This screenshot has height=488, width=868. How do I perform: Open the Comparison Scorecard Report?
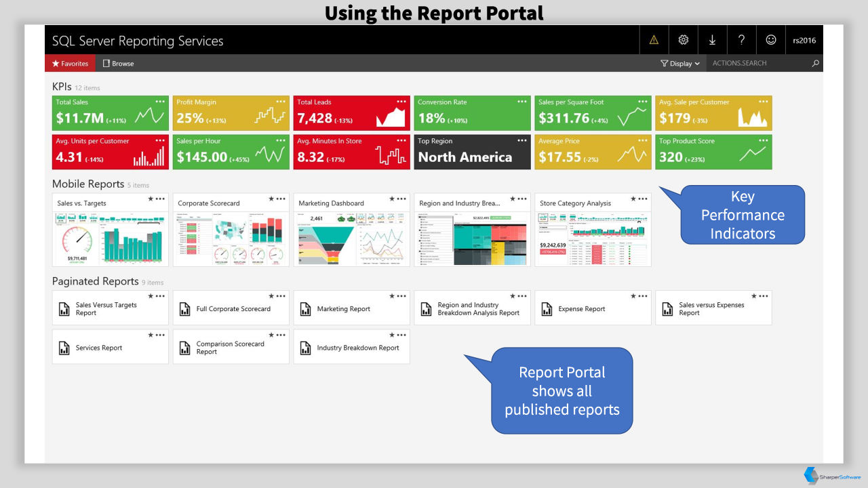click(x=231, y=348)
